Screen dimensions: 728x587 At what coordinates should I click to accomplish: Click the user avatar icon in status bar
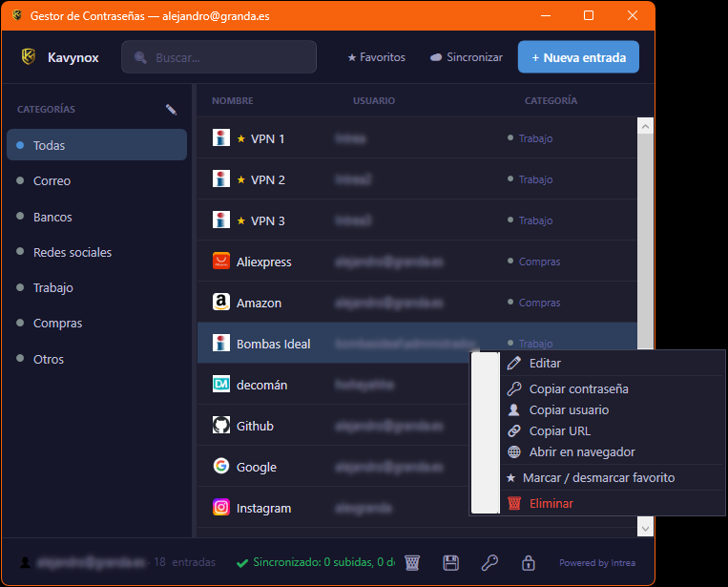click(x=26, y=562)
